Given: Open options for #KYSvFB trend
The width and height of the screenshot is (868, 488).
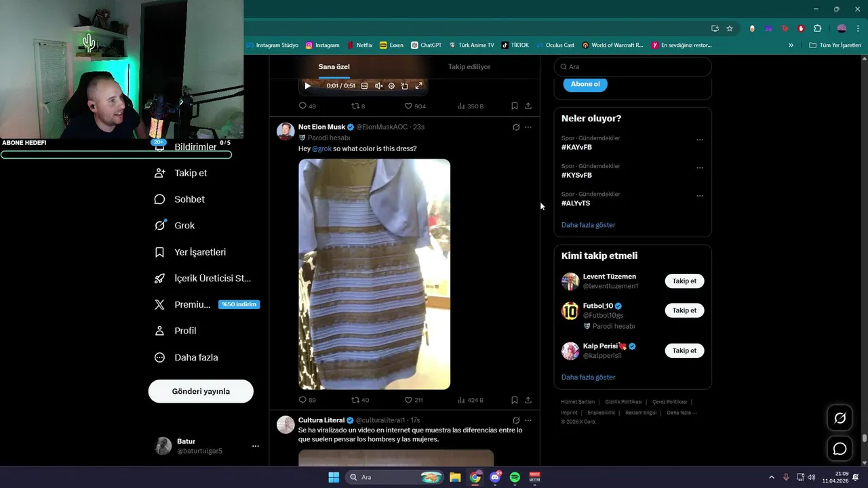Looking at the screenshot, I should [700, 168].
